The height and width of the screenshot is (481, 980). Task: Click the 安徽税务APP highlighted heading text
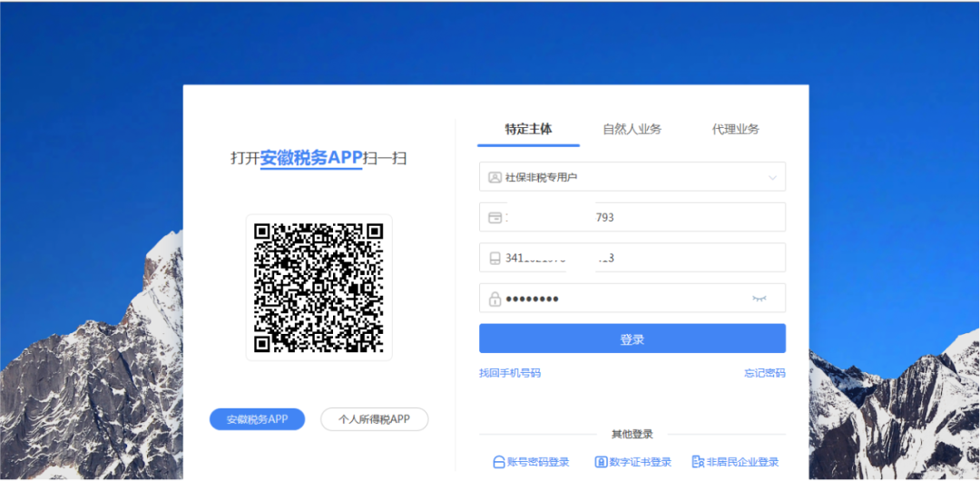click(311, 158)
